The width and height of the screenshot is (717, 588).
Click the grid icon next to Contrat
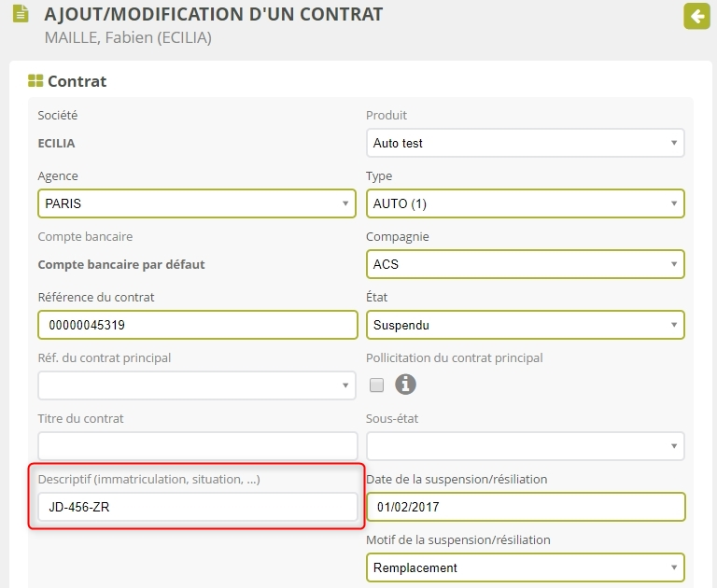click(x=36, y=81)
